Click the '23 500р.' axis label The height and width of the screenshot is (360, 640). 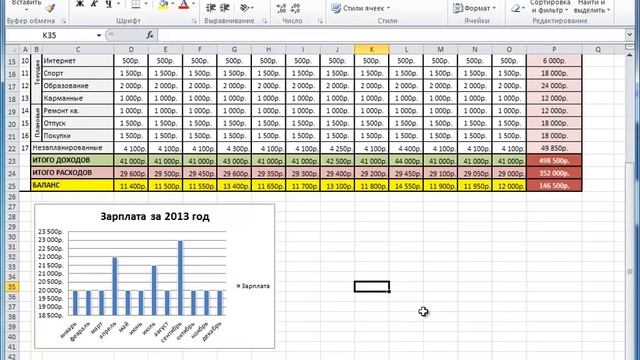[51, 231]
